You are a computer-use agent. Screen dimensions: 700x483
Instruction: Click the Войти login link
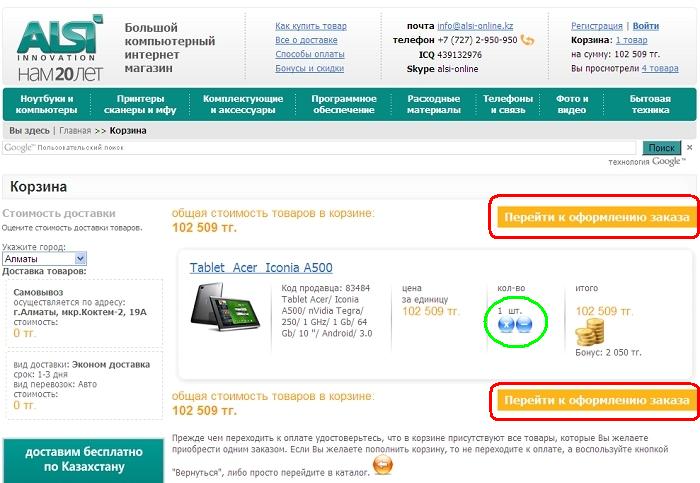(646, 26)
